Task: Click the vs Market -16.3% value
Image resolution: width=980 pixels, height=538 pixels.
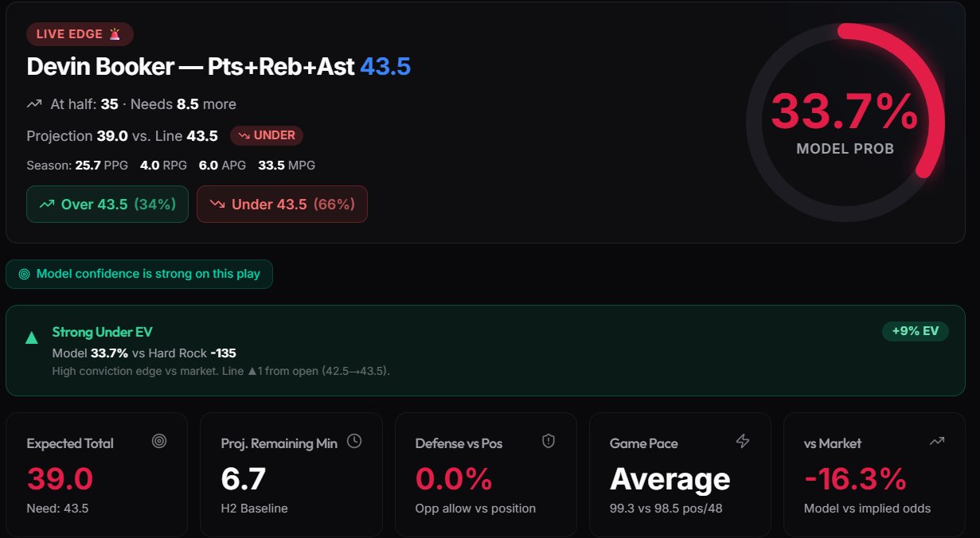Action: 855,479
